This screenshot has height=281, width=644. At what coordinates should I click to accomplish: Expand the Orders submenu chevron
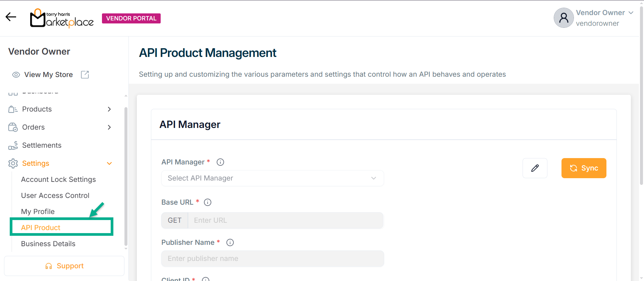[109, 127]
